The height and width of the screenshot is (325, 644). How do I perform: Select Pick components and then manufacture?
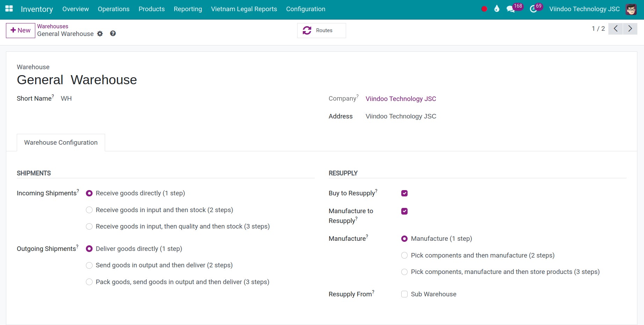(x=404, y=255)
